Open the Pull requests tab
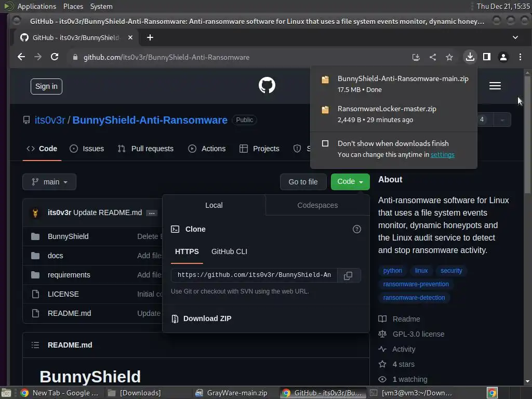532x399 pixels. (145, 149)
